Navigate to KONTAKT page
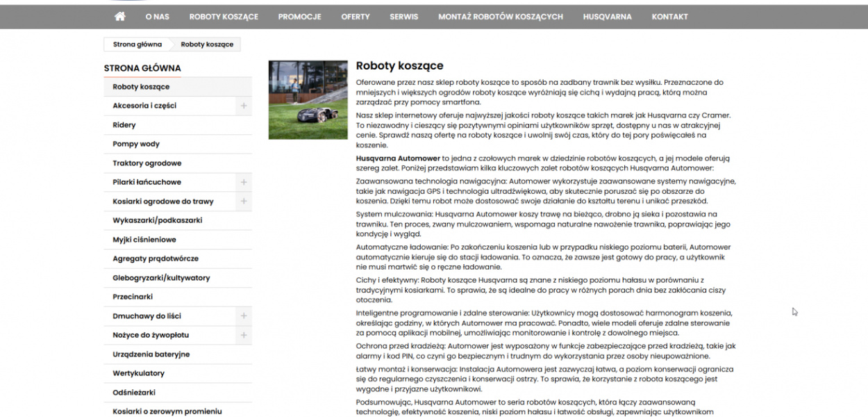The image size is (868, 417). click(669, 17)
